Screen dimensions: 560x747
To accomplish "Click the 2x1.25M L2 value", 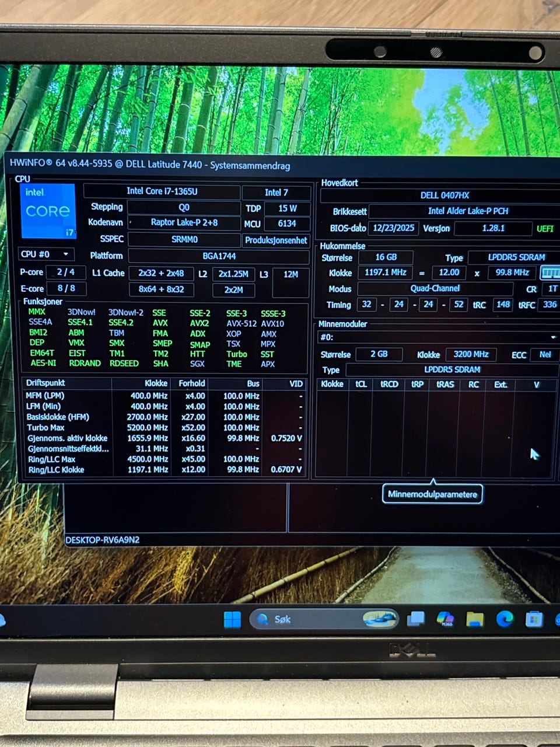I will [x=233, y=274].
